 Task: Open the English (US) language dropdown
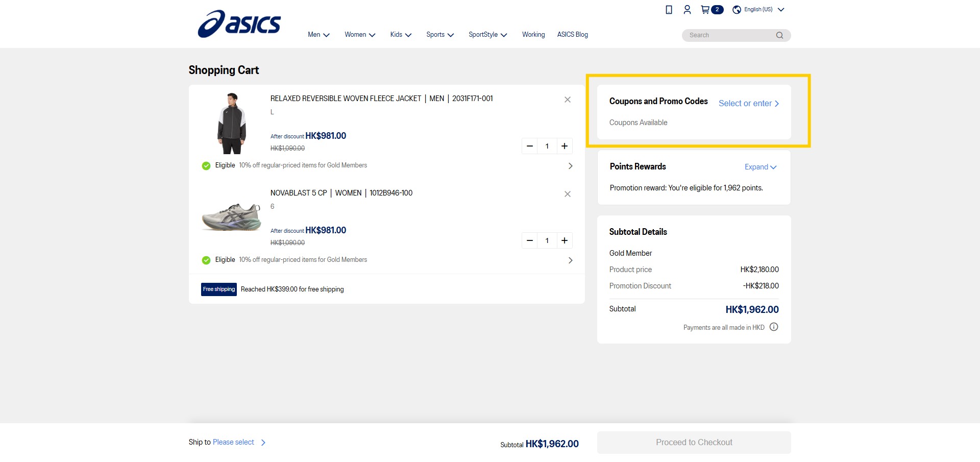coord(764,10)
